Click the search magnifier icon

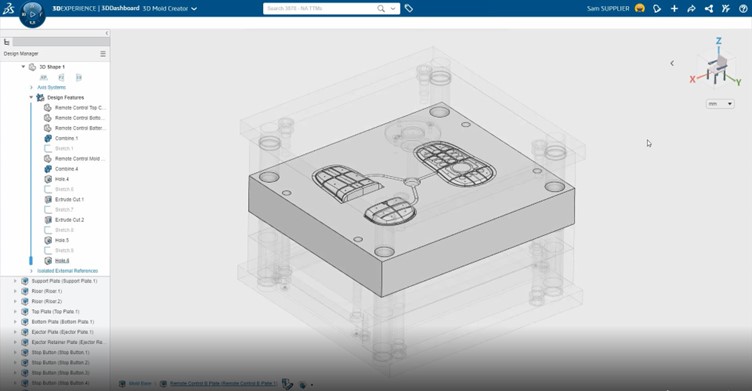381,8
